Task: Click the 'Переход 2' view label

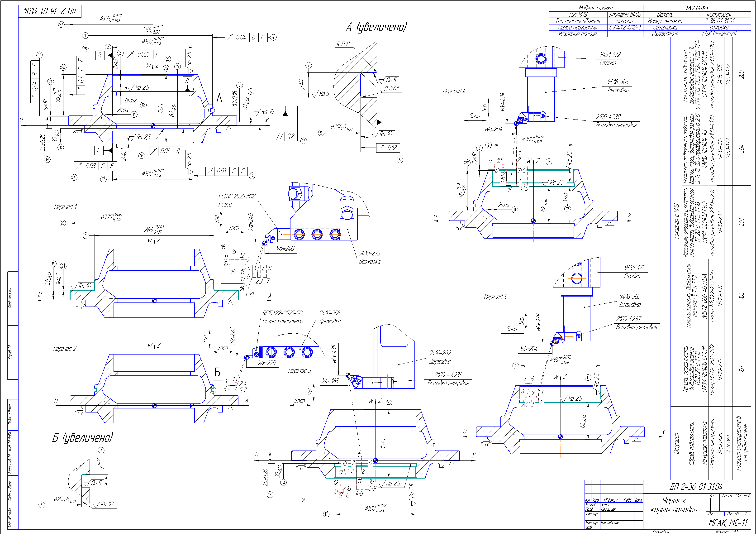Action: coord(65,349)
